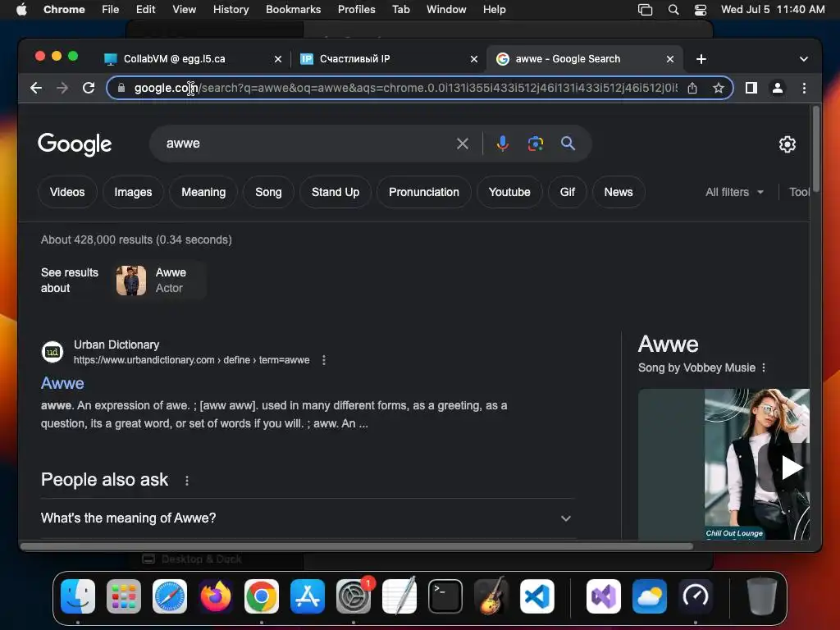Bookmark this page with the star icon
Viewport: 840px width, 630px height.
719,88
